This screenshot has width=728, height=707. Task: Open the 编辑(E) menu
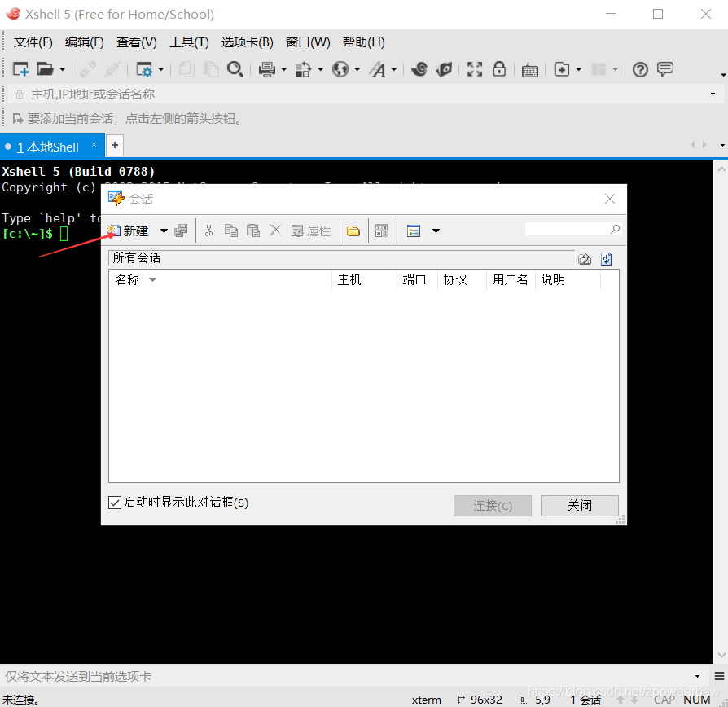[x=85, y=42]
